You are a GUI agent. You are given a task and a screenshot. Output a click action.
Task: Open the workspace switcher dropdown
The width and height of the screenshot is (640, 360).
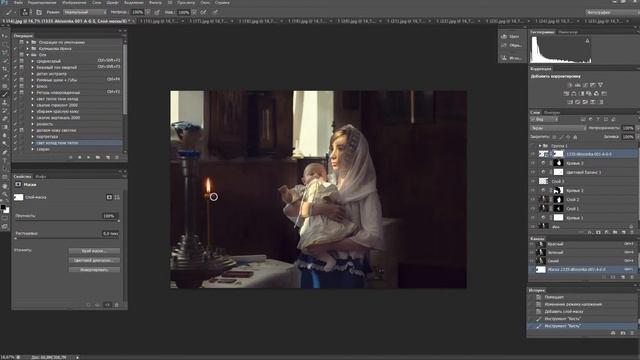tap(612, 12)
